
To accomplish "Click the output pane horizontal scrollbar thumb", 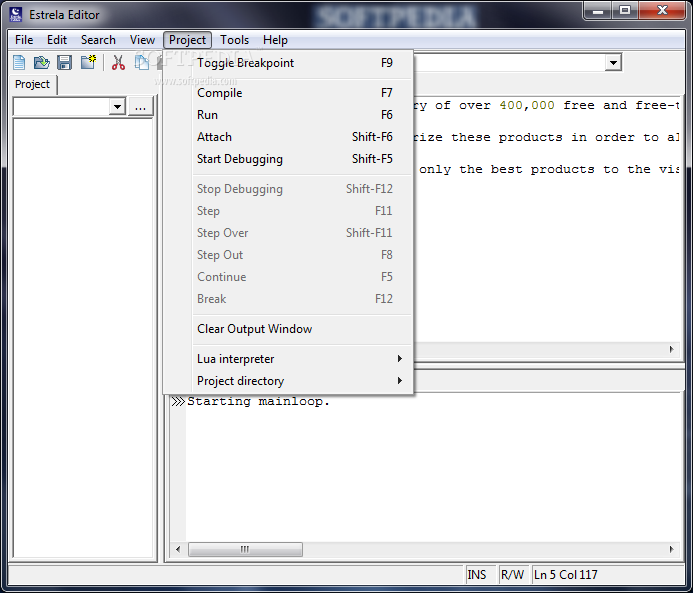I will (245, 549).
